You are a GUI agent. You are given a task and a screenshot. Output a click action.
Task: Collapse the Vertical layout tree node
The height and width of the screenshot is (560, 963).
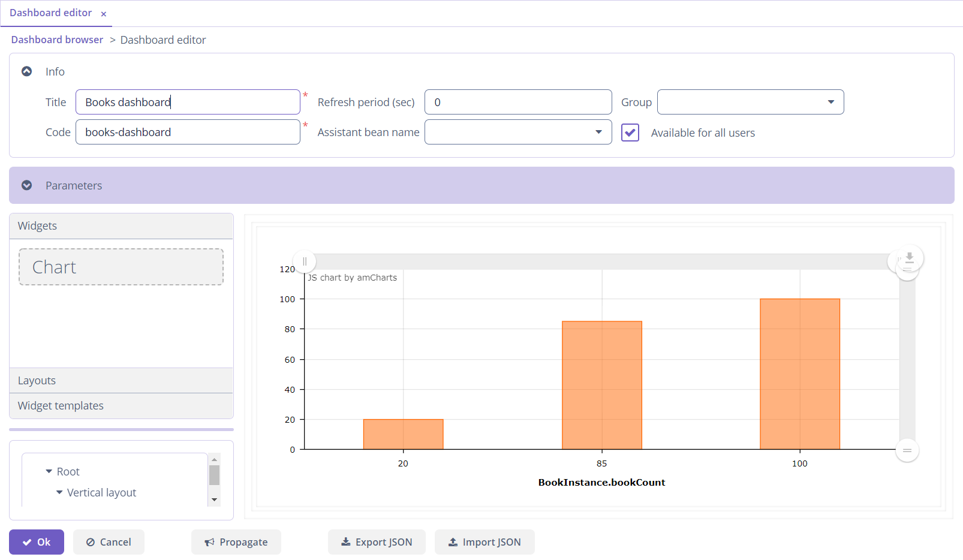click(x=59, y=493)
